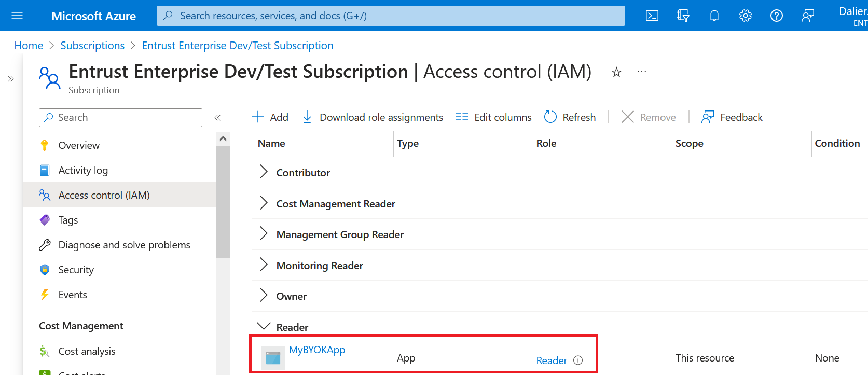Expand the Owner role group

pos(264,296)
